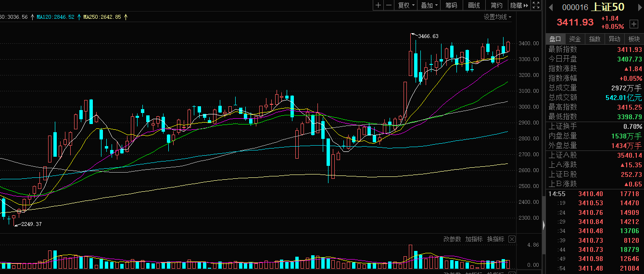The image size is (644, 274).
Task: Select the 最新指数 row
Action: pyautogui.click(x=595, y=50)
